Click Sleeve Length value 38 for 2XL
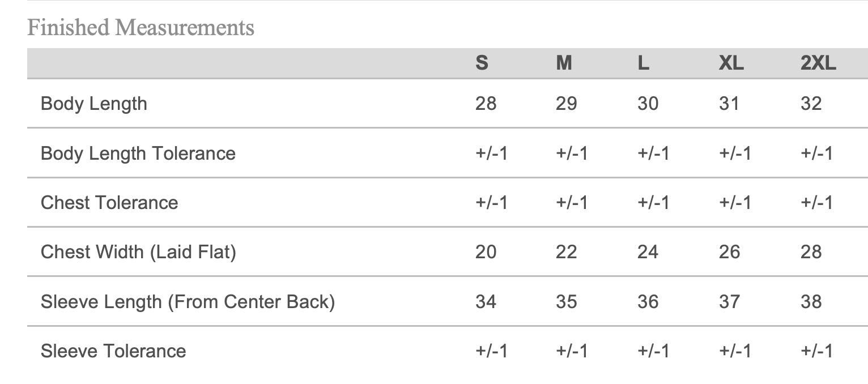 pos(811,301)
